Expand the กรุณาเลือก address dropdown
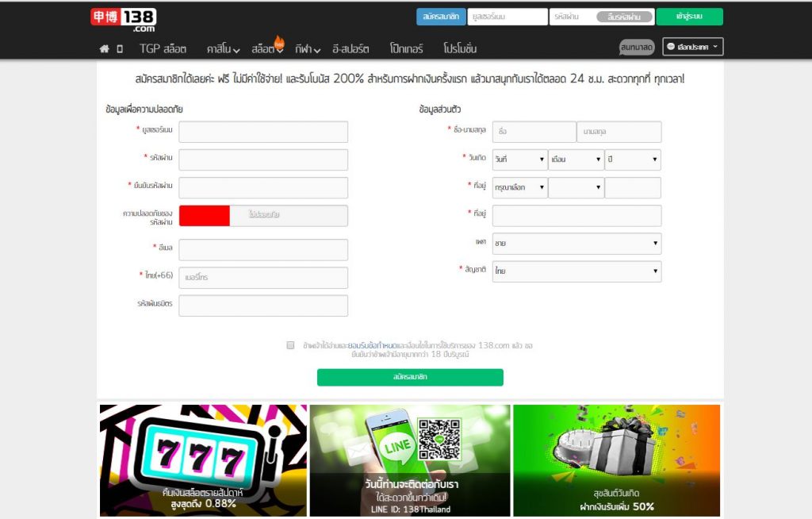The width and height of the screenshot is (812, 519). [519, 187]
